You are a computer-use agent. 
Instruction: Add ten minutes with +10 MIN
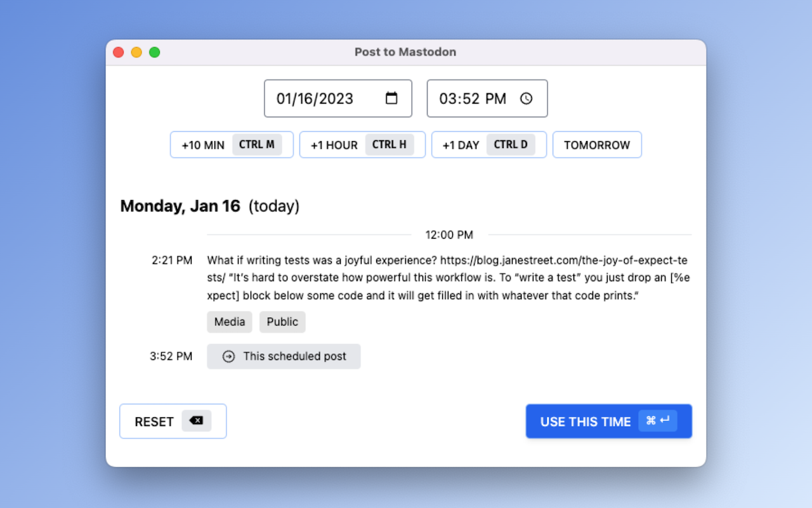click(232, 145)
